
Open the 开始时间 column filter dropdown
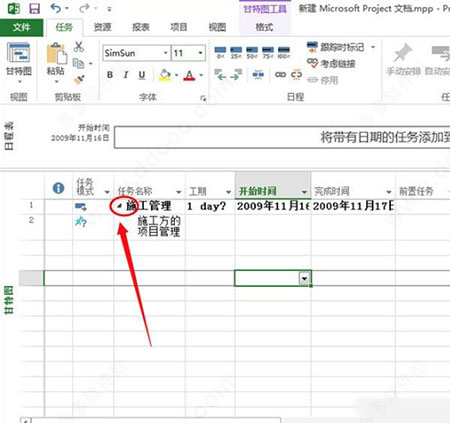pyautogui.click(x=304, y=192)
